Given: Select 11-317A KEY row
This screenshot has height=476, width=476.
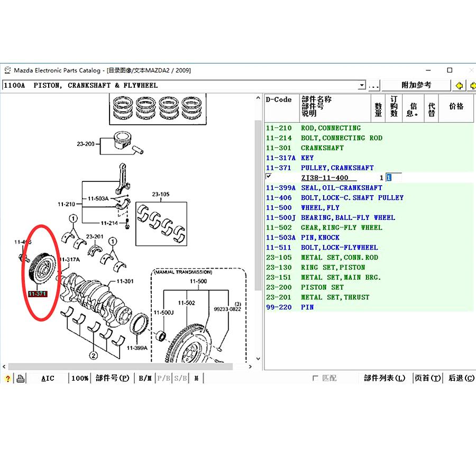Looking at the screenshot, I should tap(369, 158).
